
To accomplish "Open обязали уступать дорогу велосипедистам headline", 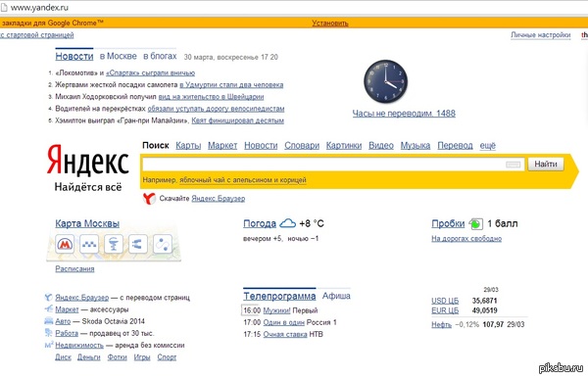I will pyautogui.click(x=216, y=109).
